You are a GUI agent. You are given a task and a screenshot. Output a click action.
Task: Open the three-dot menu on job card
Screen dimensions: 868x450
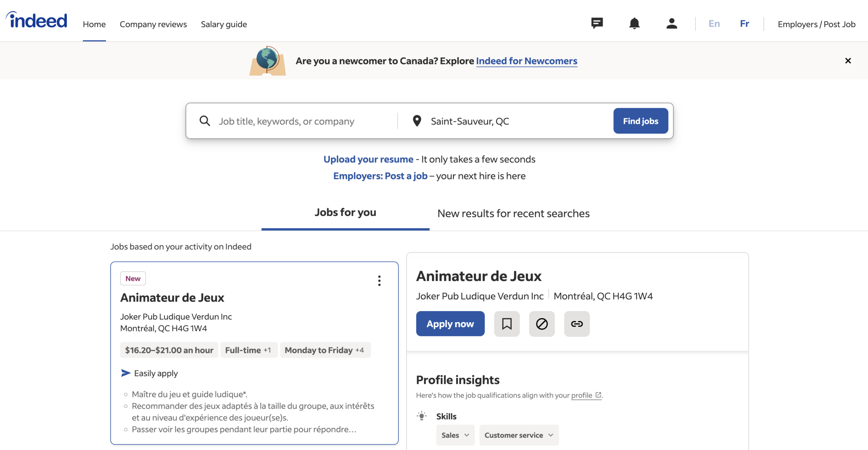(x=379, y=281)
